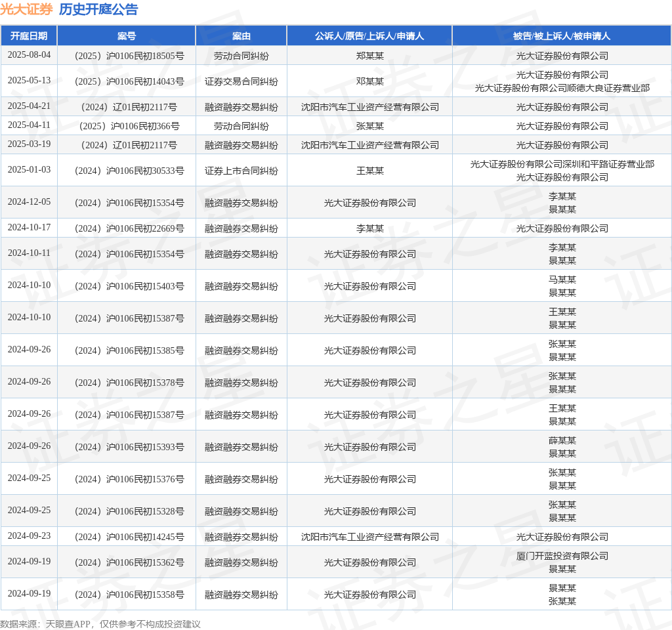Image resolution: width=672 pixels, height=630 pixels.
Task: Click defendant 光大证券股份有限公司顺德大良证券营业部
Action: pyautogui.click(x=562, y=89)
